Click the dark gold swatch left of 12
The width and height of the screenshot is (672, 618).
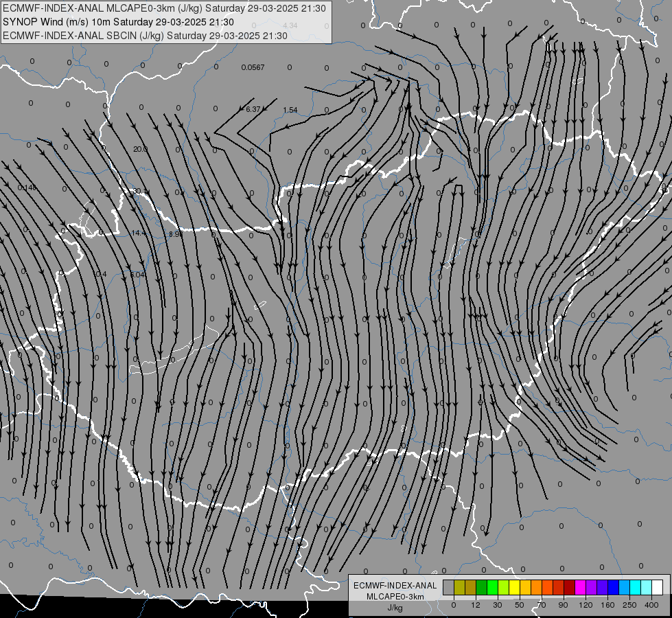tap(471, 587)
